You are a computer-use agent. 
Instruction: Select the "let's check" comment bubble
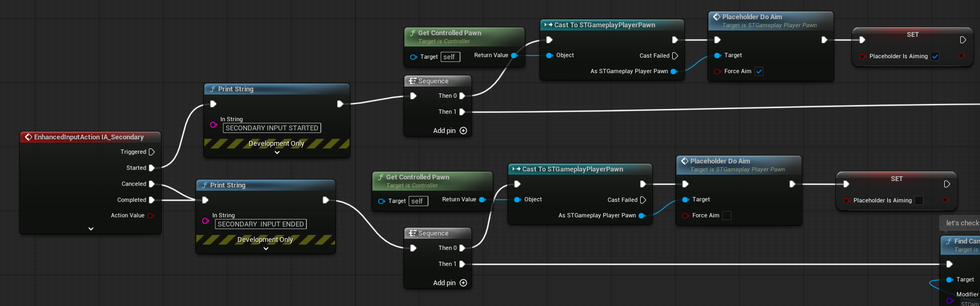961,223
